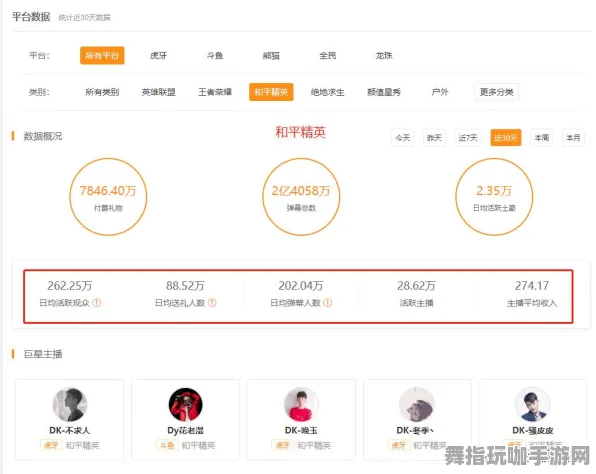
Task: Click the 202.04万 danmaku users value
Action: 301,285
